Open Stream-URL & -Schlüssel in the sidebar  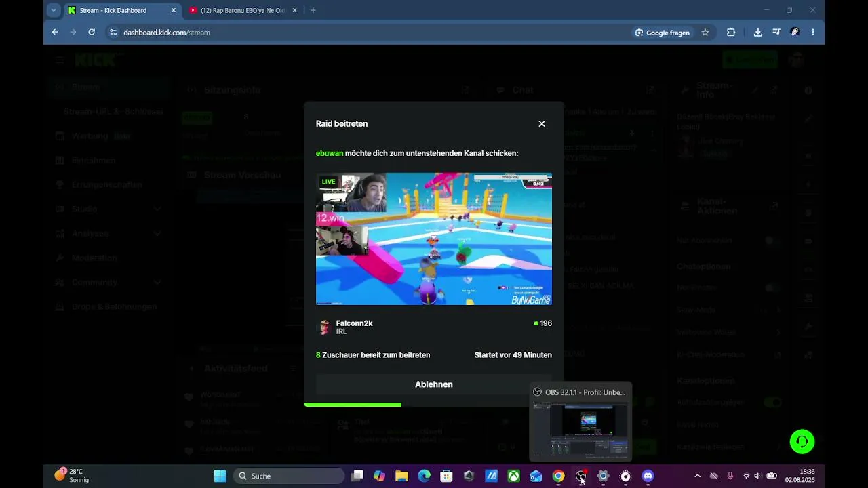[113, 111]
